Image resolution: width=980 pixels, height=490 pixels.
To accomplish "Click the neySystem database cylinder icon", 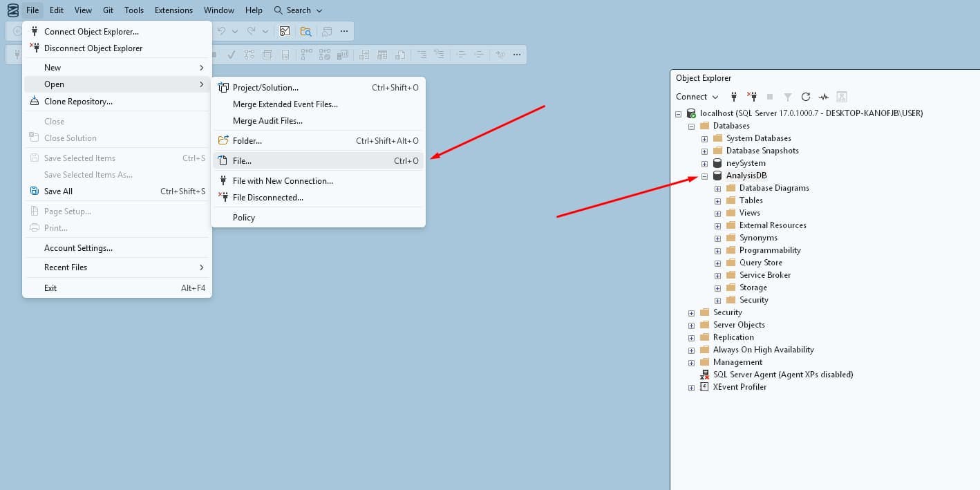I will tap(717, 163).
